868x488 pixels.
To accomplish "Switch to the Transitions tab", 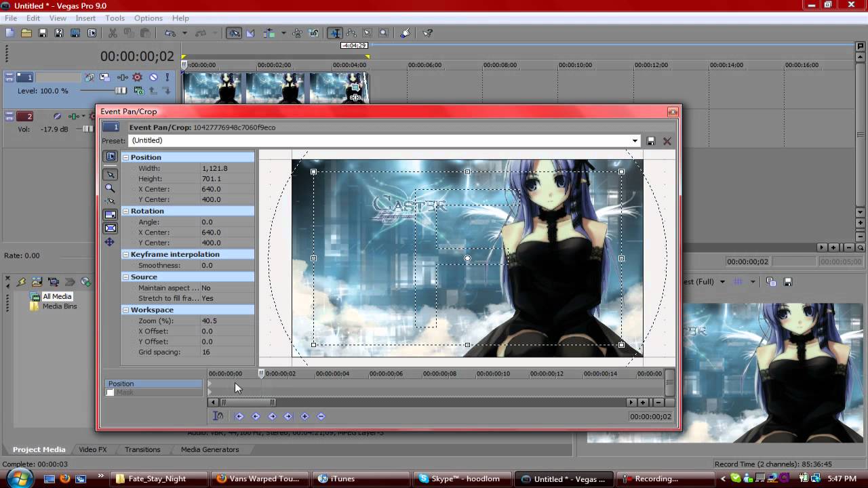I will (142, 449).
